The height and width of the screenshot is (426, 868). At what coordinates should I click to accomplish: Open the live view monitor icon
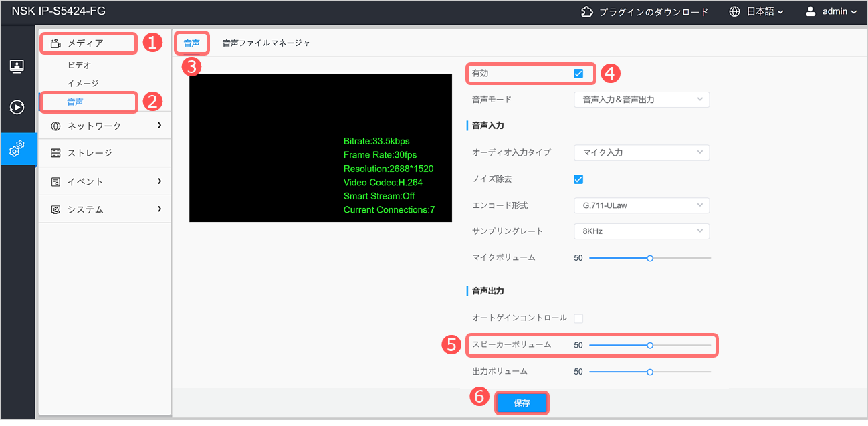tap(17, 66)
